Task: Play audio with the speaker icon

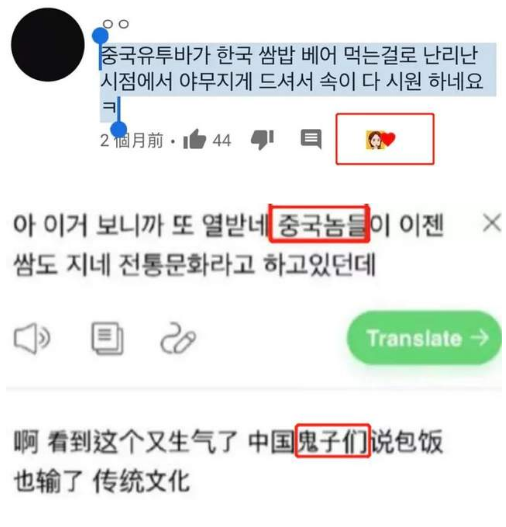Action: click(x=32, y=338)
